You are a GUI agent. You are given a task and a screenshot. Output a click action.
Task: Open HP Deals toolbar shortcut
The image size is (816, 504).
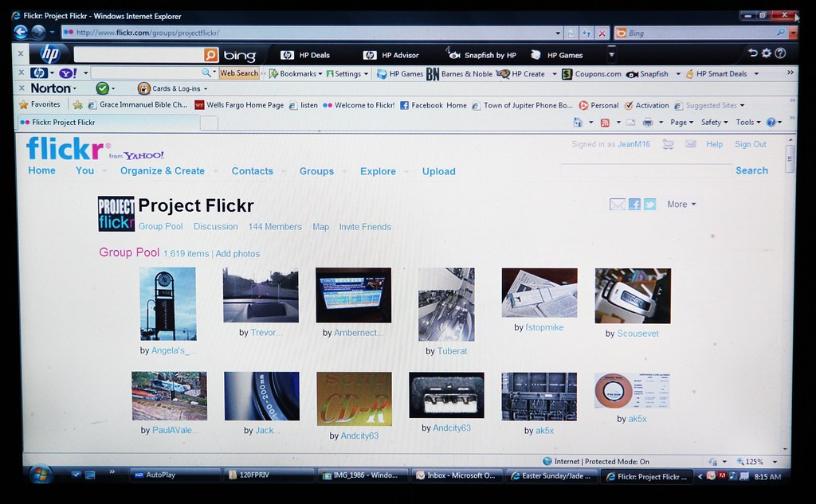[305, 55]
